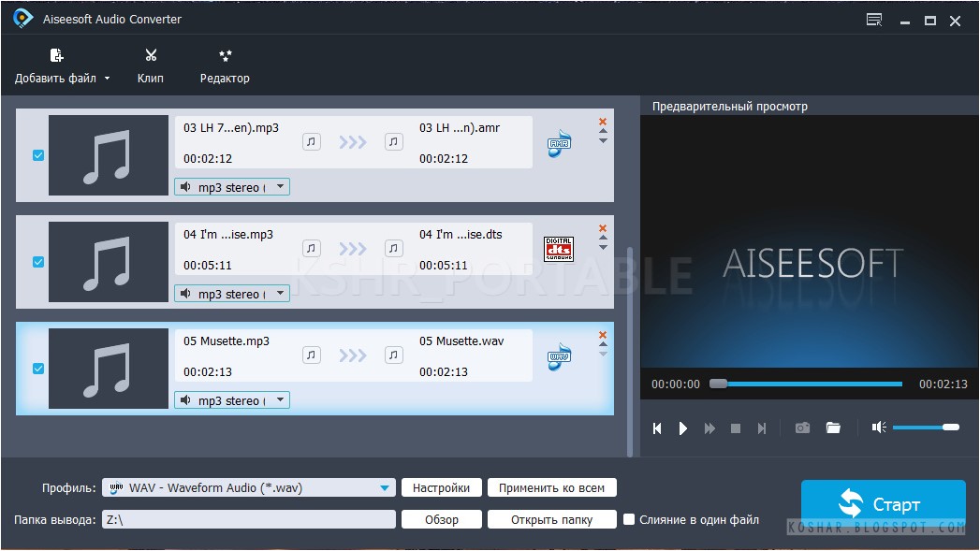This screenshot has width=980, height=551.
Task: Select thumbnail of 05 Musette track
Action: [x=109, y=369]
